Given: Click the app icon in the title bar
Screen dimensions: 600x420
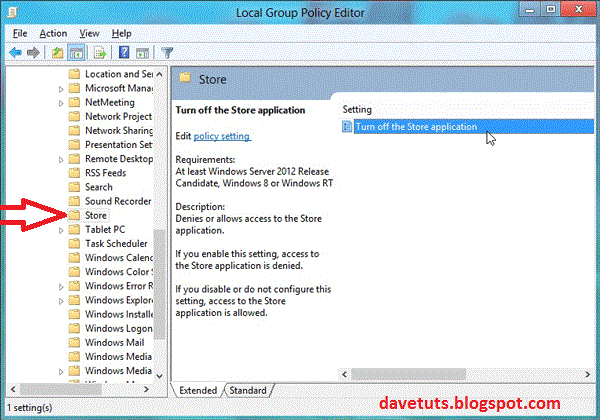Looking at the screenshot, I should [13, 13].
